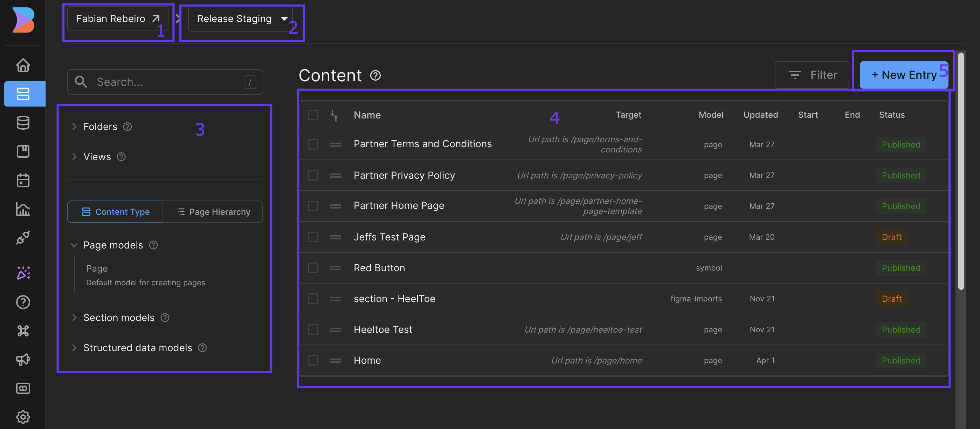Check the Jeffs Test Page row checkbox
This screenshot has width=980, height=429.
(313, 237)
